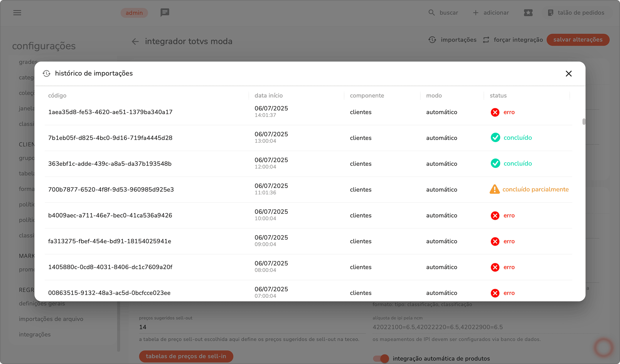Image resolution: width=620 pixels, height=364 pixels.
Task: Toggle integração automática de produtos switch
Action: [381, 358]
